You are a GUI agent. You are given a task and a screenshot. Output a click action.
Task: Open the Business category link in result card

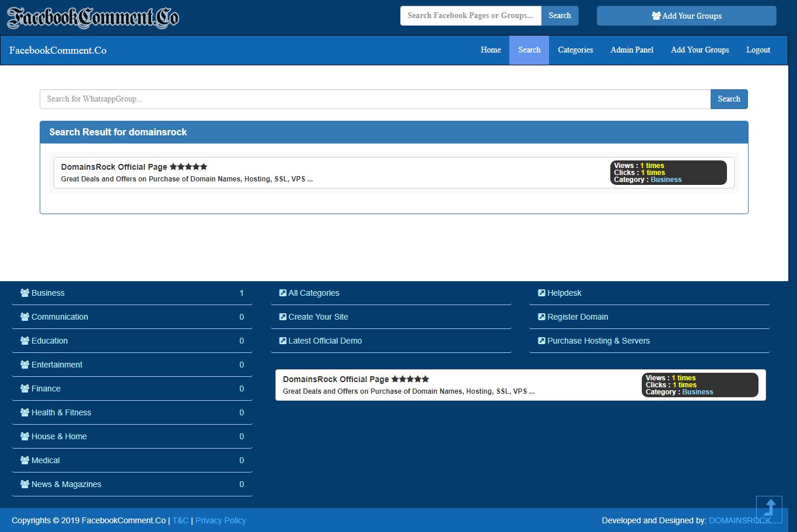tap(666, 180)
